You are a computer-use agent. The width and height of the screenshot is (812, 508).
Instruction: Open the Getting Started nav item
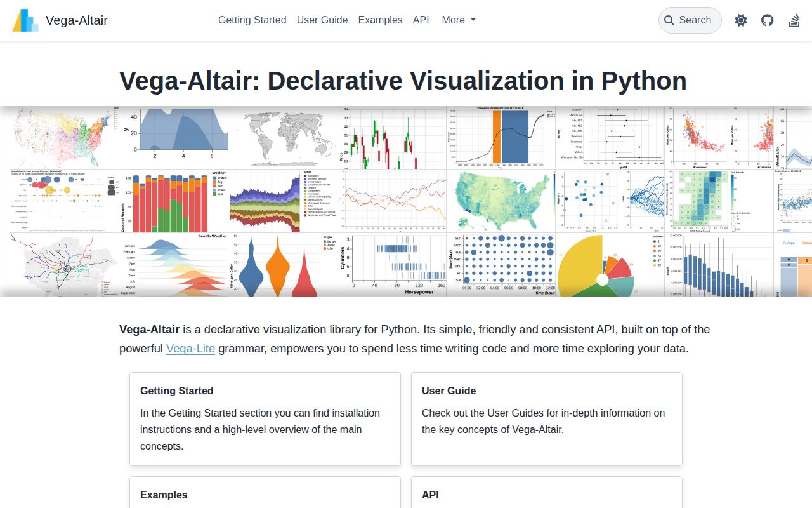[252, 20]
